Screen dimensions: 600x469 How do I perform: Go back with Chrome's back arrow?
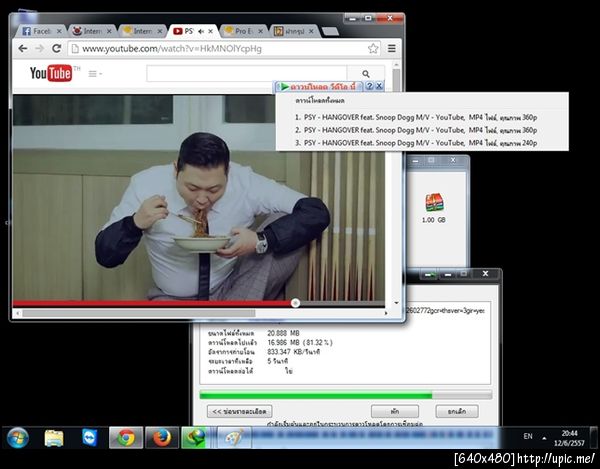23,49
